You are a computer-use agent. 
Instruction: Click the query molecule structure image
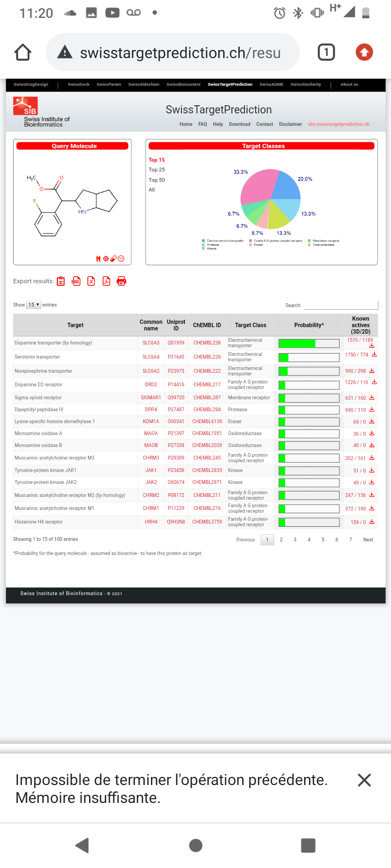[x=72, y=205]
